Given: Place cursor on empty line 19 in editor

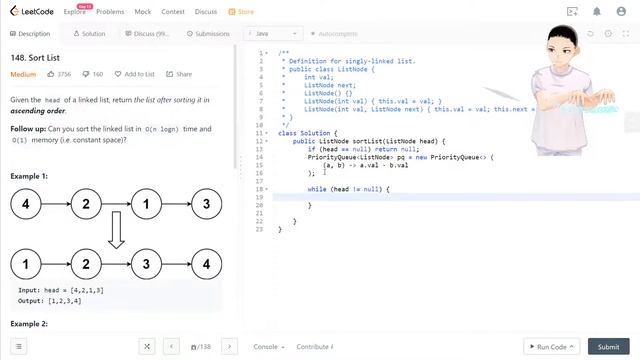Looking at the screenshot, I should (456, 197).
